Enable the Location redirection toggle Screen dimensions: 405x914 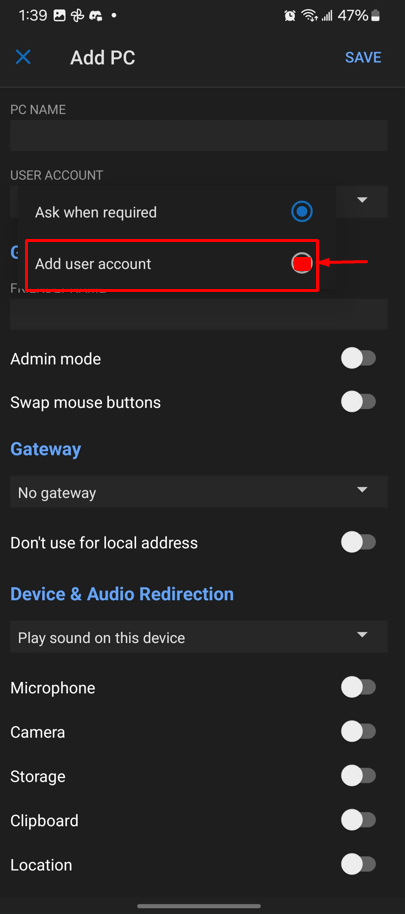(x=358, y=864)
